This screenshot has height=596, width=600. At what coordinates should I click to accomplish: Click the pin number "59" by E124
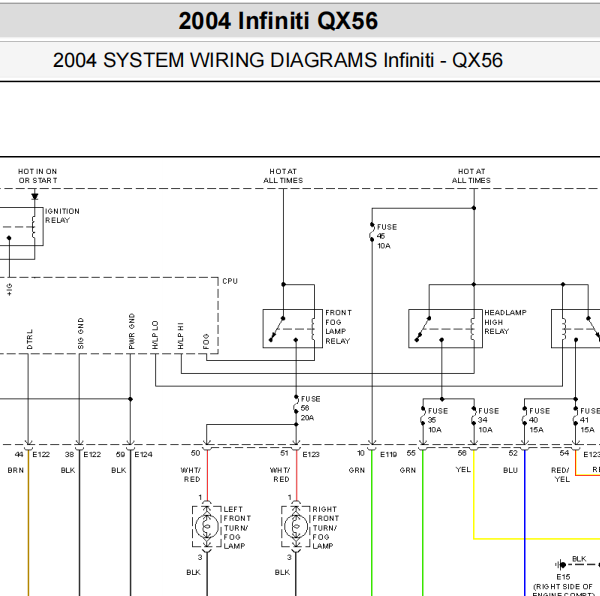pos(121,454)
